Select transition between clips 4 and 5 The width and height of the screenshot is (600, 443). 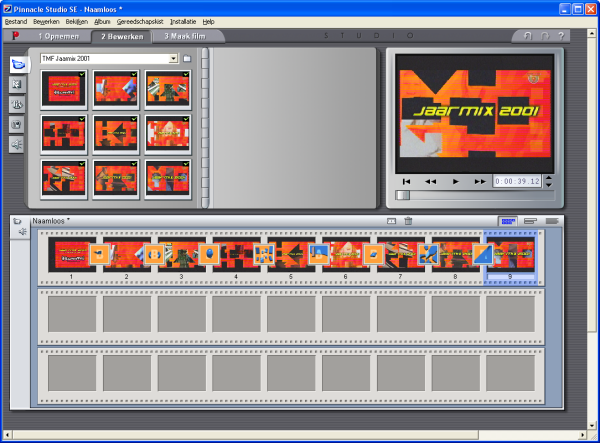pyautogui.click(x=264, y=254)
